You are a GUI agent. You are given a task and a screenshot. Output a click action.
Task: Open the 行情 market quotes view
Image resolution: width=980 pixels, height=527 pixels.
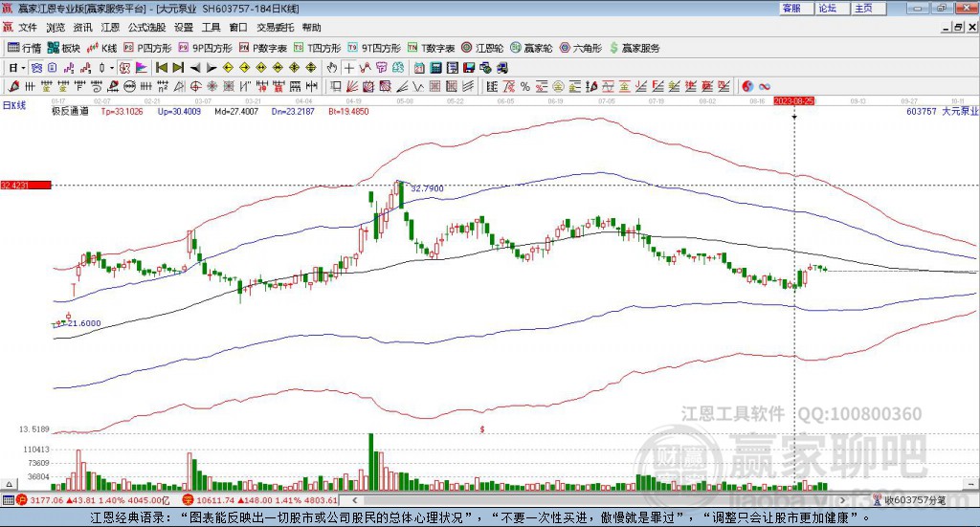pos(25,48)
